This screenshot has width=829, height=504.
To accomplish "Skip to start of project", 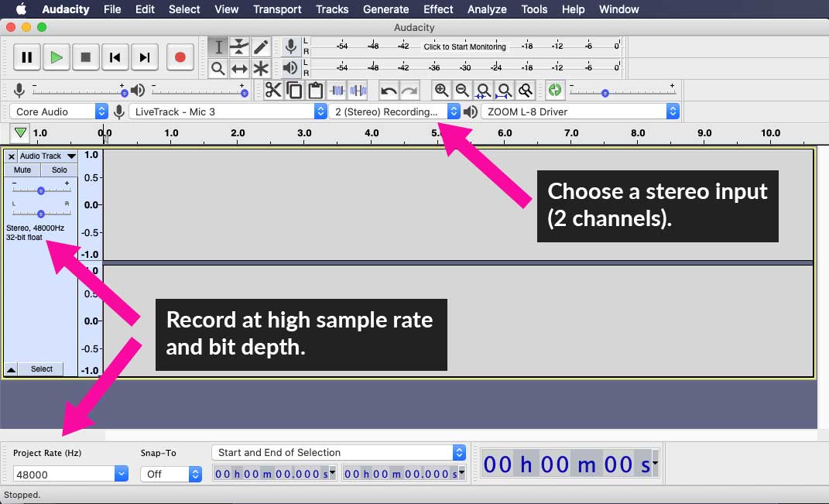I will pyautogui.click(x=115, y=57).
